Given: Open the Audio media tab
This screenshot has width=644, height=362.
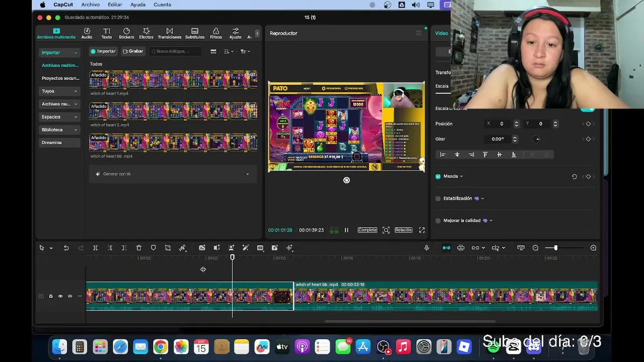Looking at the screenshot, I should click(87, 34).
